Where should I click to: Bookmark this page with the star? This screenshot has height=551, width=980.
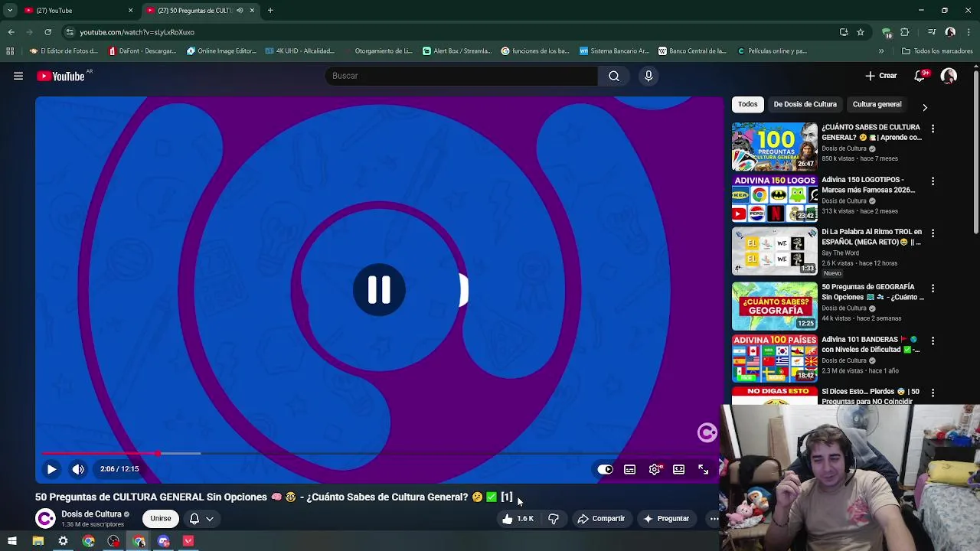pyautogui.click(x=861, y=32)
